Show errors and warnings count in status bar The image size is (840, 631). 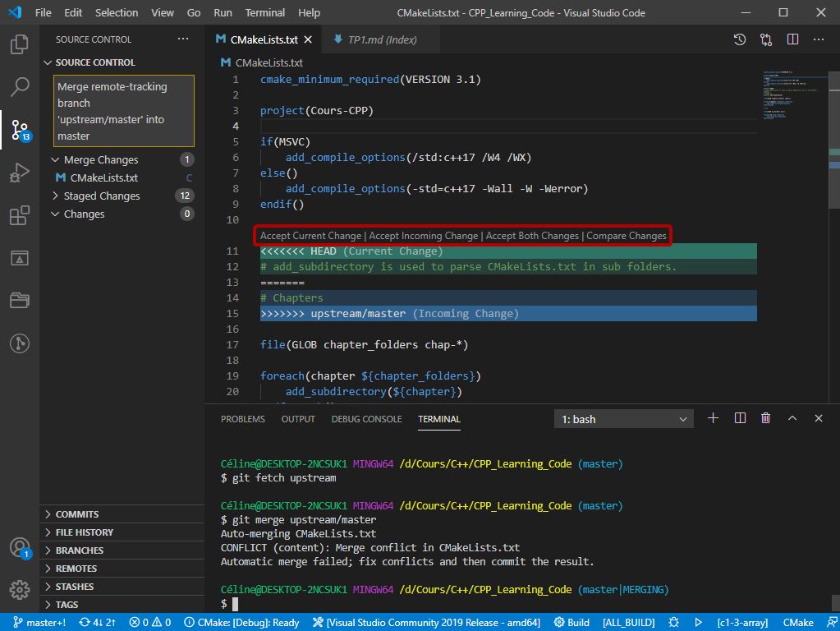coord(150,623)
